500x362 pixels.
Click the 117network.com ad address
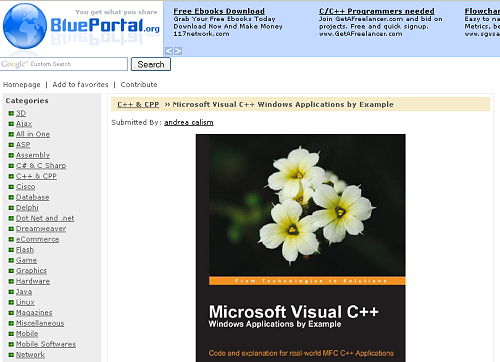[x=201, y=34]
